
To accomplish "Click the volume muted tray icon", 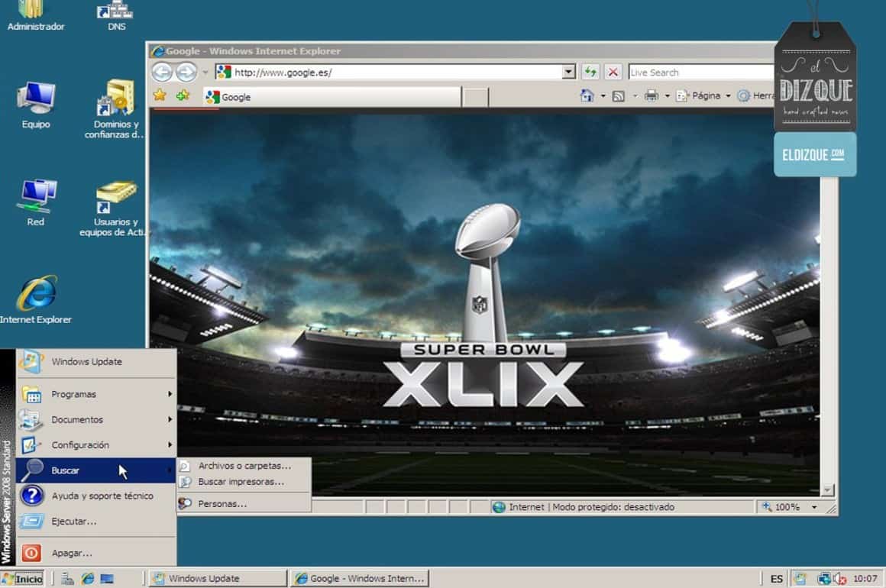I will pyautogui.click(x=839, y=578).
